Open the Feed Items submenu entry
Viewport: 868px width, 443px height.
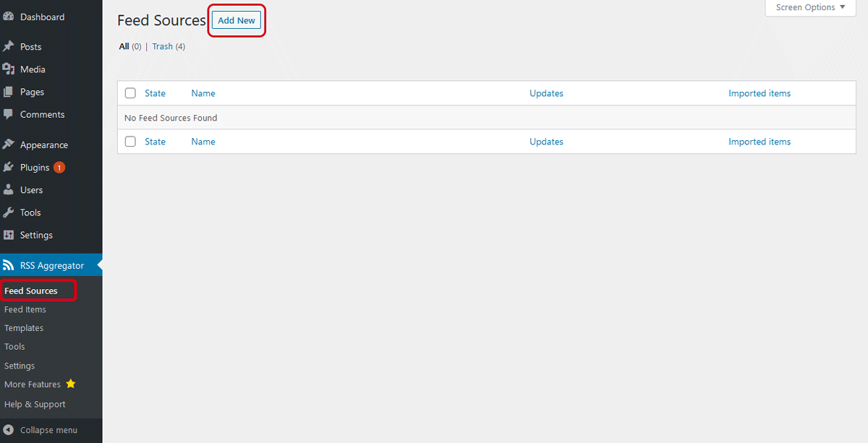pos(25,309)
